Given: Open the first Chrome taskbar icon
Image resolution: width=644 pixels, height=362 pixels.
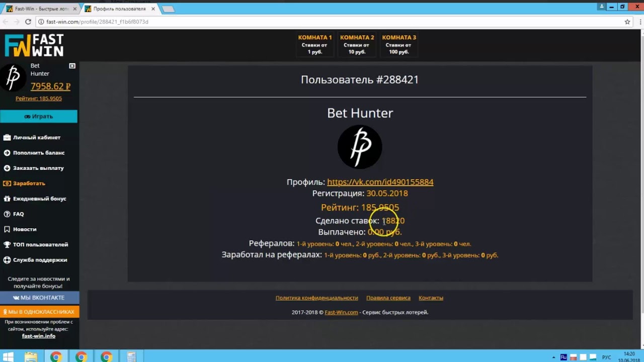Looking at the screenshot, I should (56, 357).
